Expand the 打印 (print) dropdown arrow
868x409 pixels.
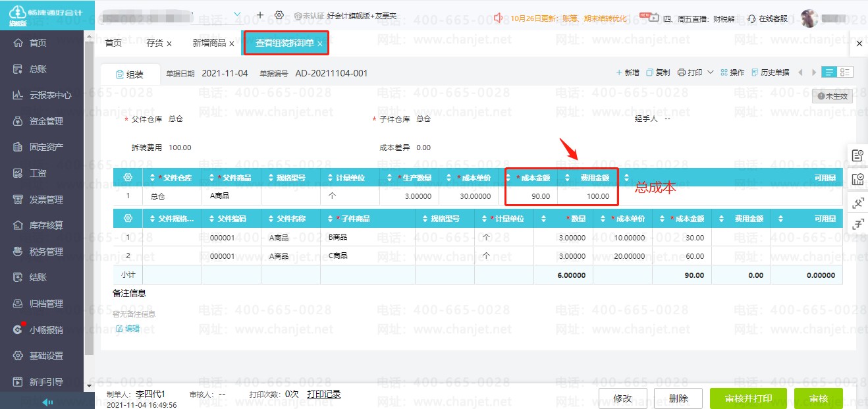pyautogui.click(x=711, y=72)
